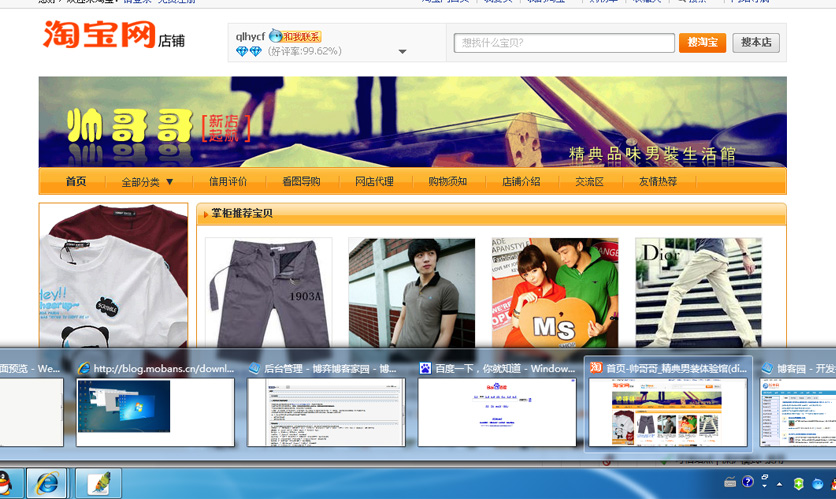Switch to 面预览 window preview

tap(31, 405)
